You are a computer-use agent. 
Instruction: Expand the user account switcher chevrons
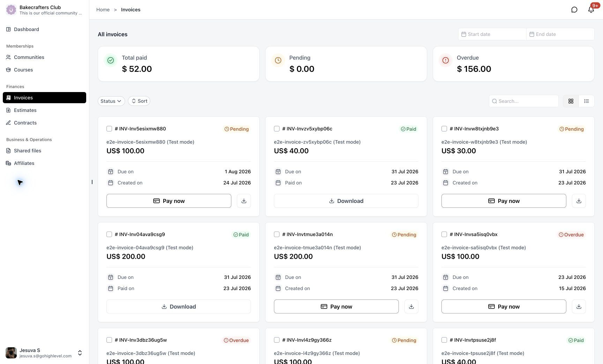[80, 353]
